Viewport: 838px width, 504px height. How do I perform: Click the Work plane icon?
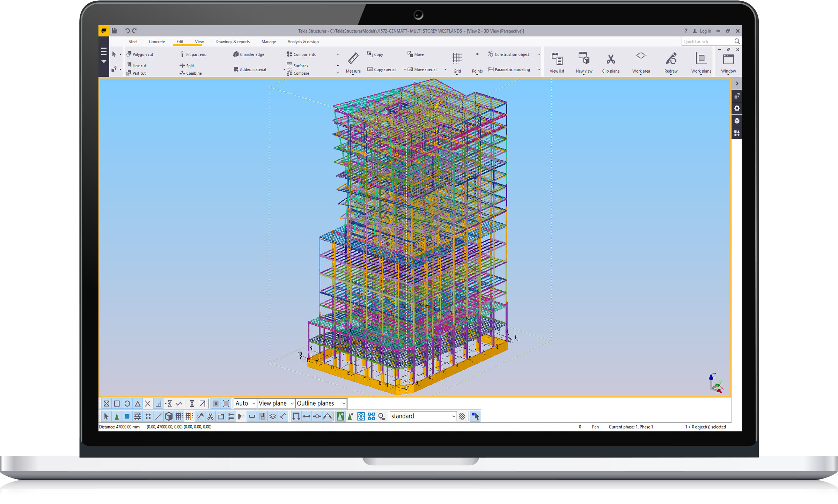tap(701, 59)
